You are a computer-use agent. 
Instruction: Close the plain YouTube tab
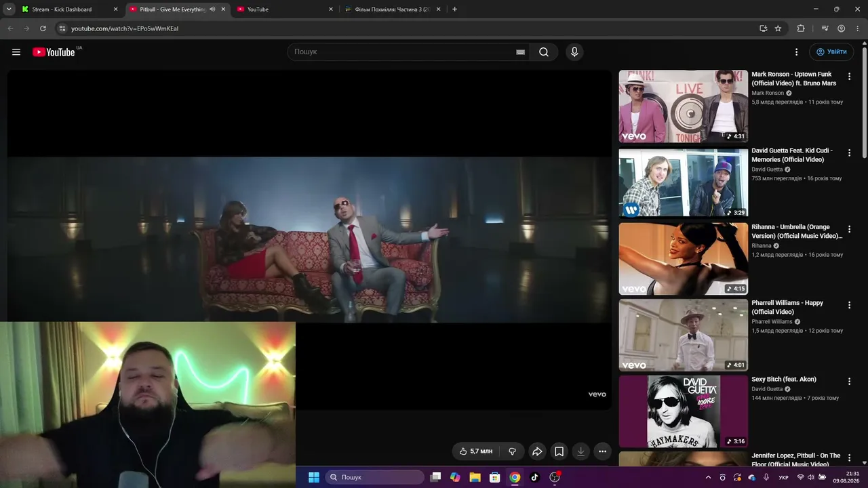331,9
